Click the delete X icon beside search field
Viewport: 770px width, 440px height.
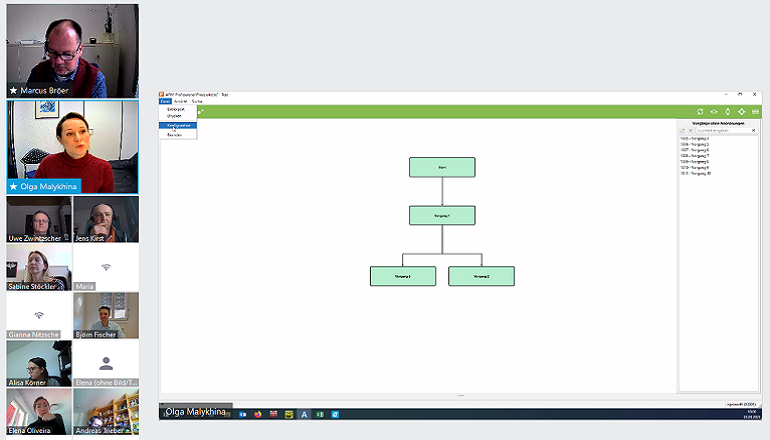pyautogui.click(x=689, y=130)
